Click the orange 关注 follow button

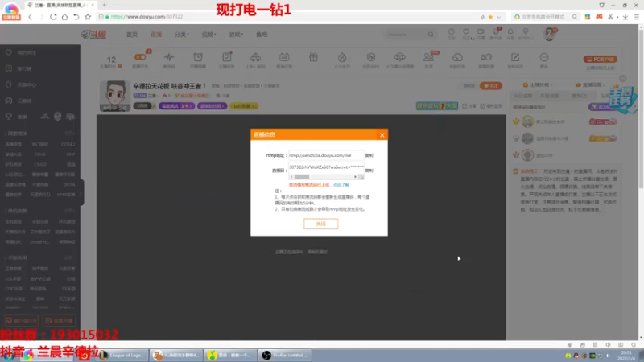491,86
